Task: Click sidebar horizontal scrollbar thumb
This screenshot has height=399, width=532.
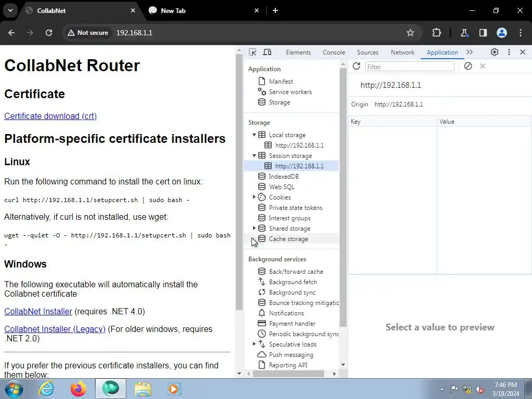Action: (288, 374)
